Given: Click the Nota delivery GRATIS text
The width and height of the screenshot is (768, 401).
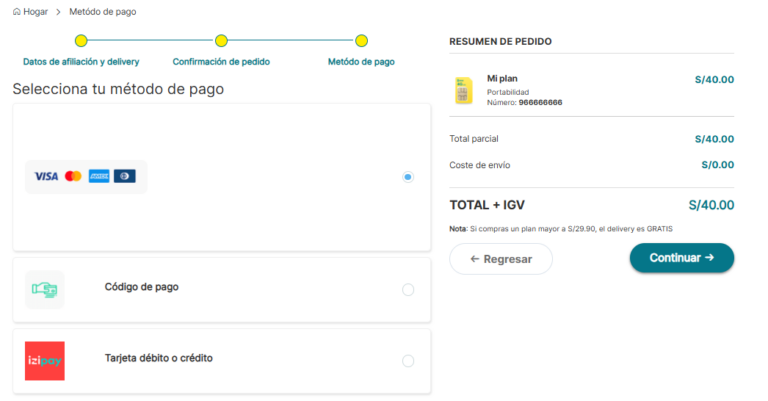Looking at the screenshot, I should point(561,229).
